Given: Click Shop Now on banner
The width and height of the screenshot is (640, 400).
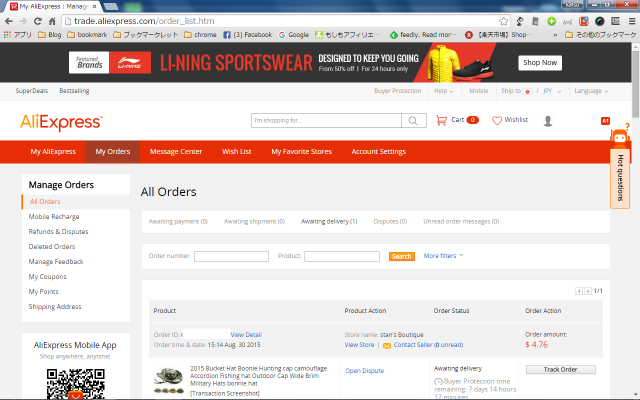Looking at the screenshot, I should click(540, 63).
